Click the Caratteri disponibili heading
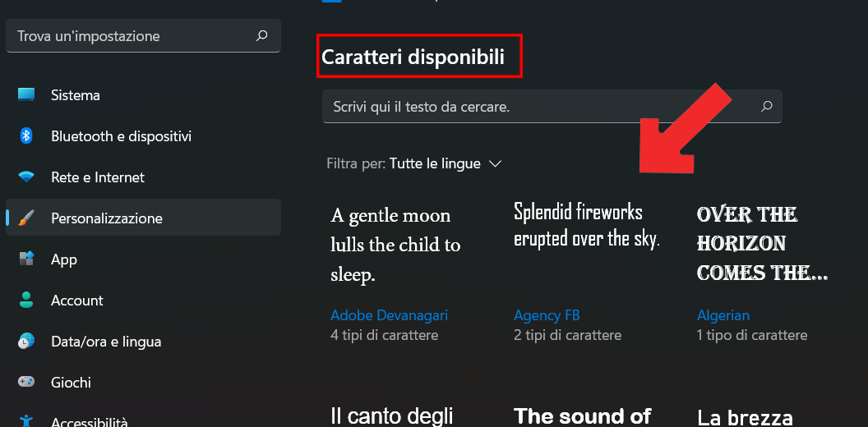The image size is (868, 427). click(413, 57)
